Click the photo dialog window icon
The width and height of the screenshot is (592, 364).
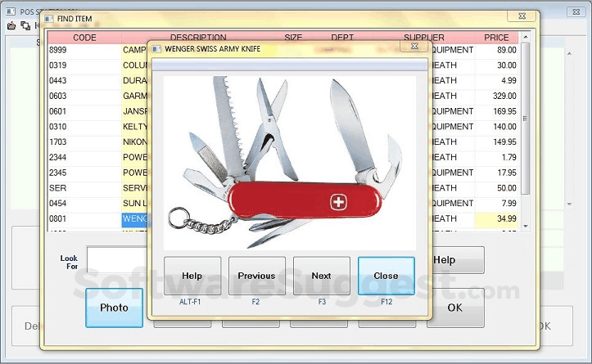[156, 49]
